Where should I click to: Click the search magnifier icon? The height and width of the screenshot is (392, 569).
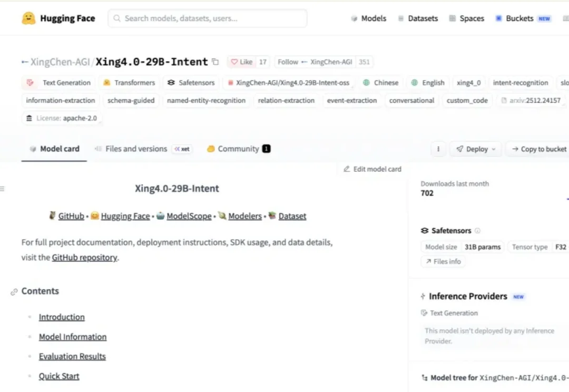point(117,18)
